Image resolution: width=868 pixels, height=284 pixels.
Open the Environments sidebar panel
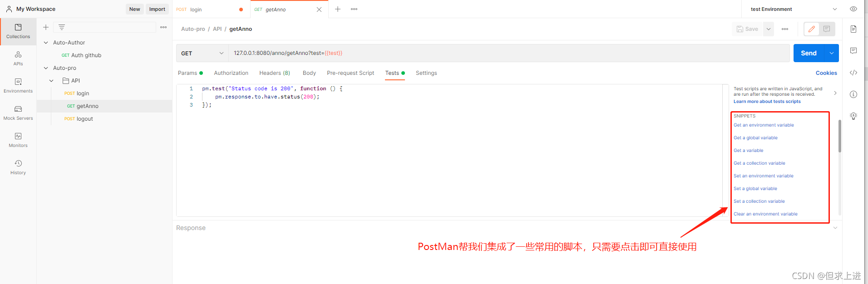[x=18, y=86]
